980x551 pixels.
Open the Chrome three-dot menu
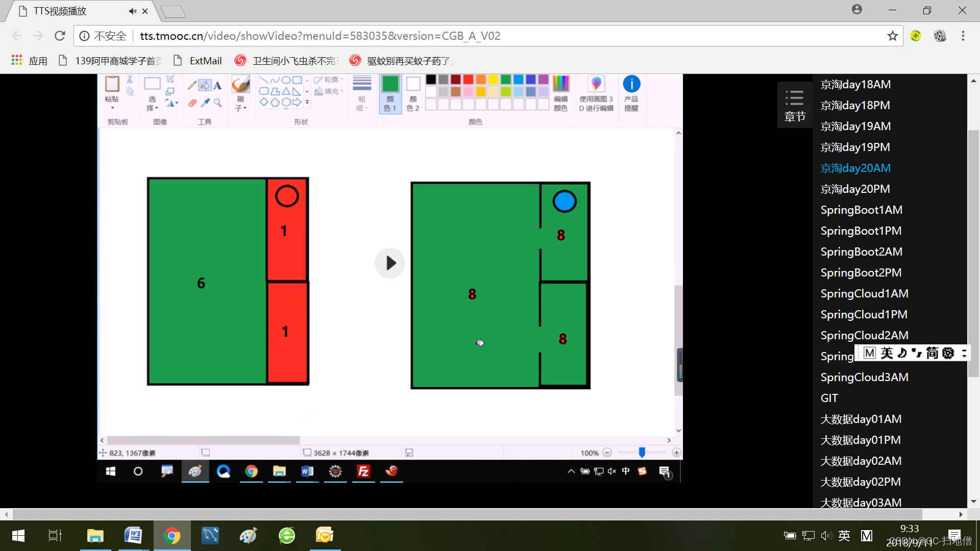(963, 36)
